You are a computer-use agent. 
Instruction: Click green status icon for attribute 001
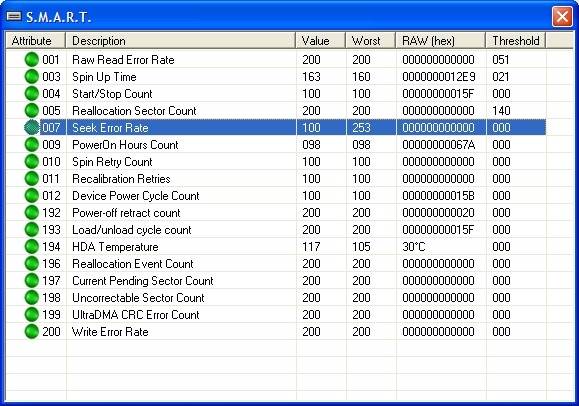pos(32,59)
